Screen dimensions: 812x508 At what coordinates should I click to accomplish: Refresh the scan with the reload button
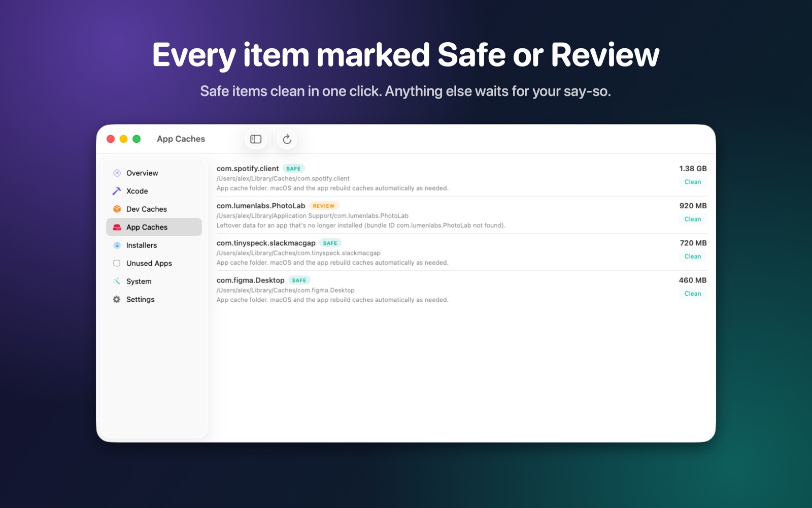pos(287,139)
